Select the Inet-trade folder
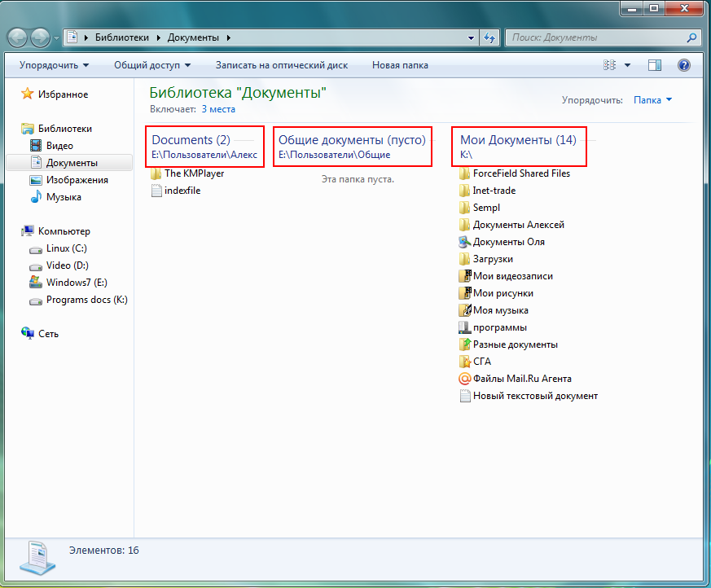This screenshot has width=711, height=588. pyautogui.click(x=487, y=191)
